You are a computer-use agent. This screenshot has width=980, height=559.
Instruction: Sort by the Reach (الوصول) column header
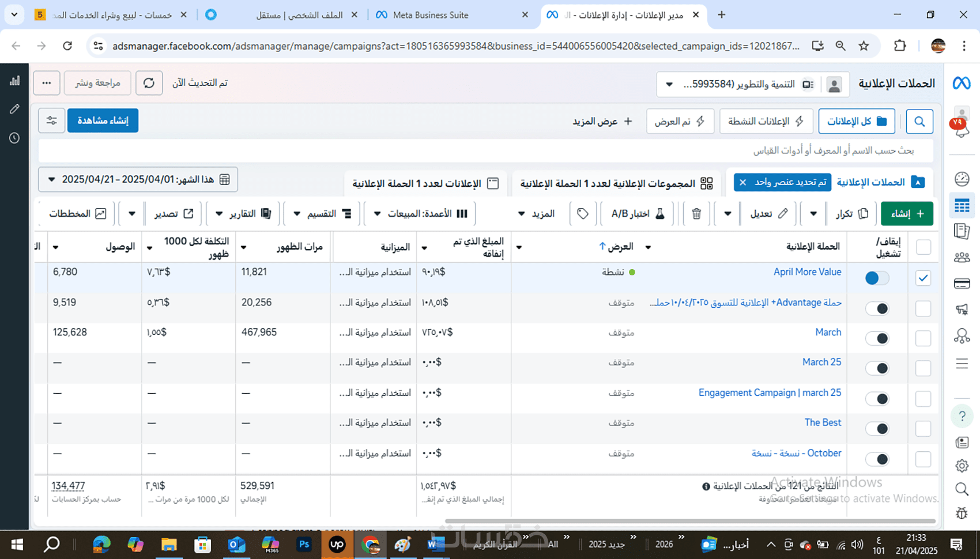[120, 247]
